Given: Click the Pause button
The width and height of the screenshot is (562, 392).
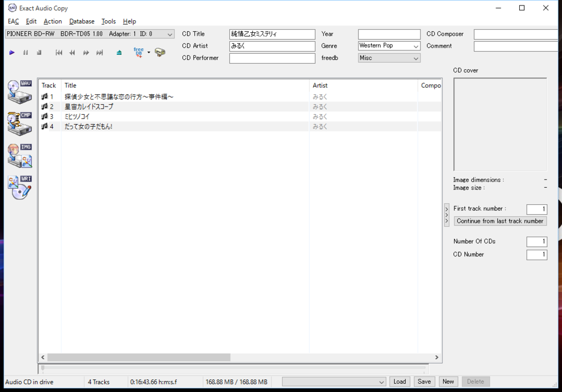Looking at the screenshot, I should coord(25,53).
